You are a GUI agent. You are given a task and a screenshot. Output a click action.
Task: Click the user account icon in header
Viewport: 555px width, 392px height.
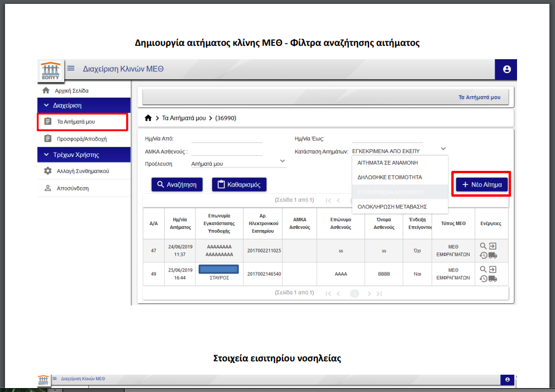[506, 69]
